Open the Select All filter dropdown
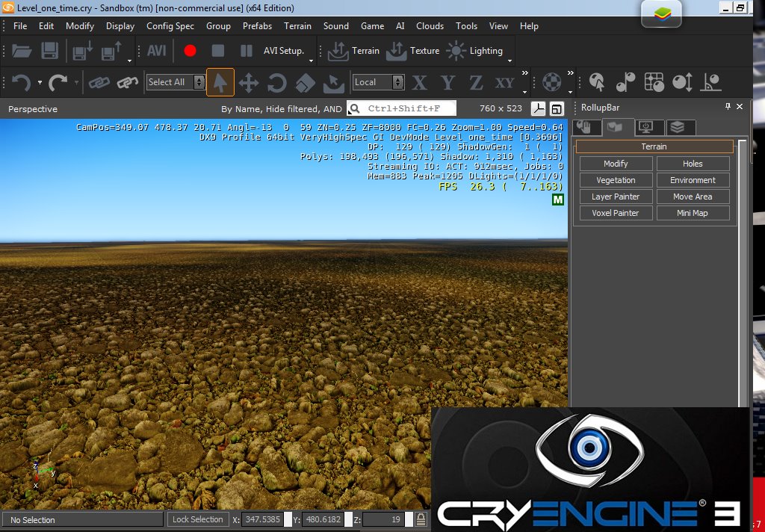 [x=175, y=82]
